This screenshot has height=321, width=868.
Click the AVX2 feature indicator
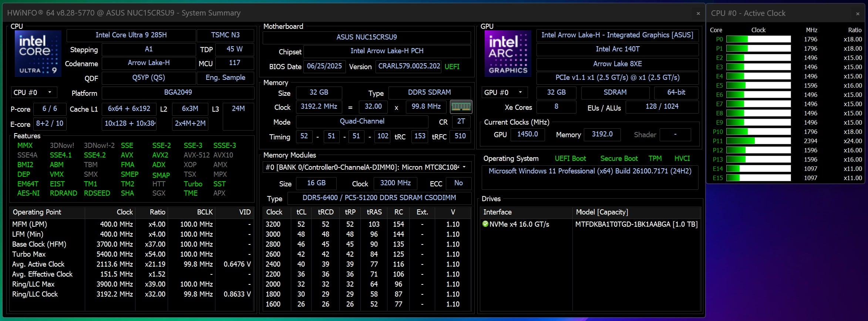[x=160, y=155]
